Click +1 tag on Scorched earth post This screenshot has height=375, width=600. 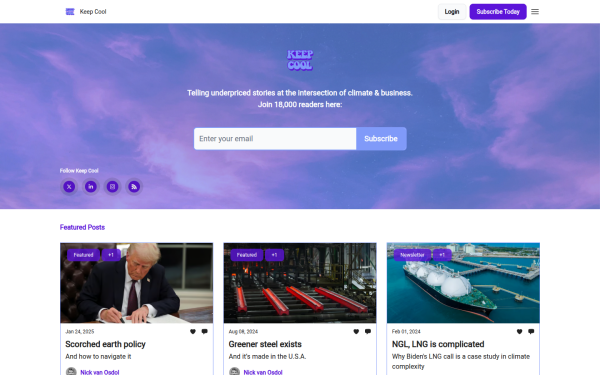111,255
